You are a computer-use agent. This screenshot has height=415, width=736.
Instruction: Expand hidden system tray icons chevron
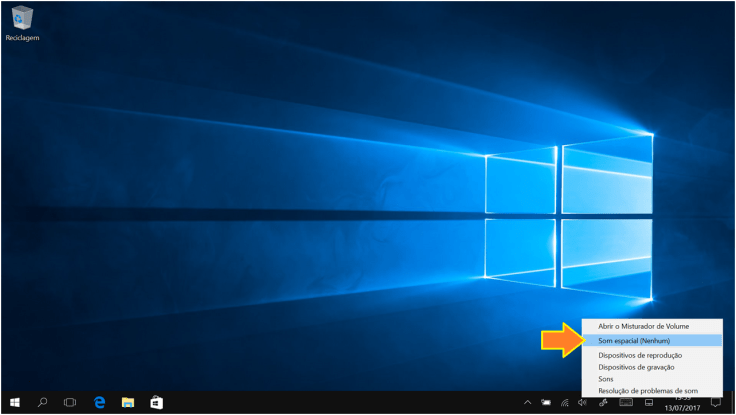pyautogui.click(x=528, y=403)
